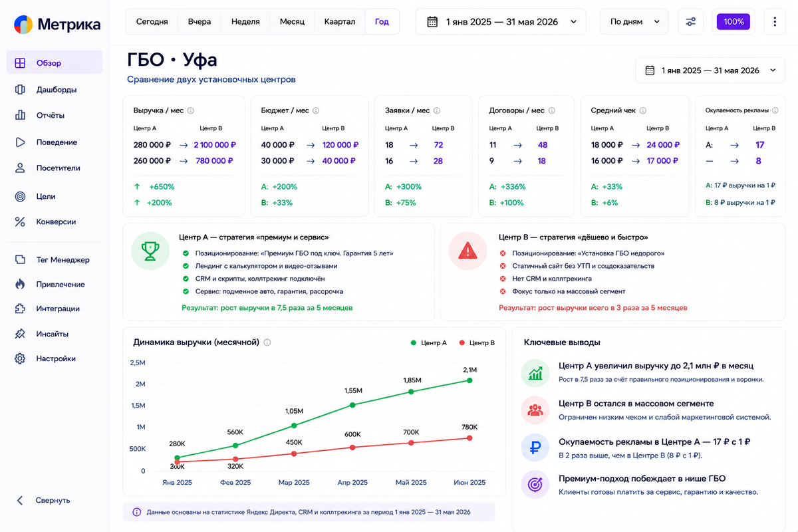
Task: Open the Integrations puzzle icon
Action: point(20,309)
